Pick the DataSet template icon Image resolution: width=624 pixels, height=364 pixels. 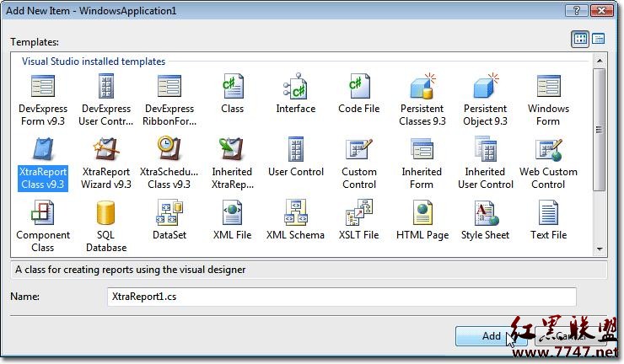pos(169,213)
